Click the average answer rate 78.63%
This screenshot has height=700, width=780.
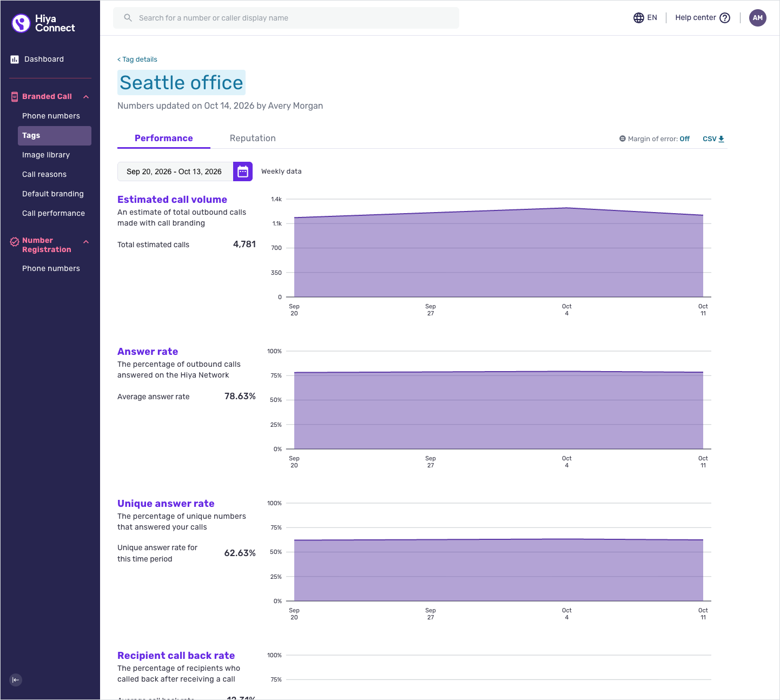240,397
